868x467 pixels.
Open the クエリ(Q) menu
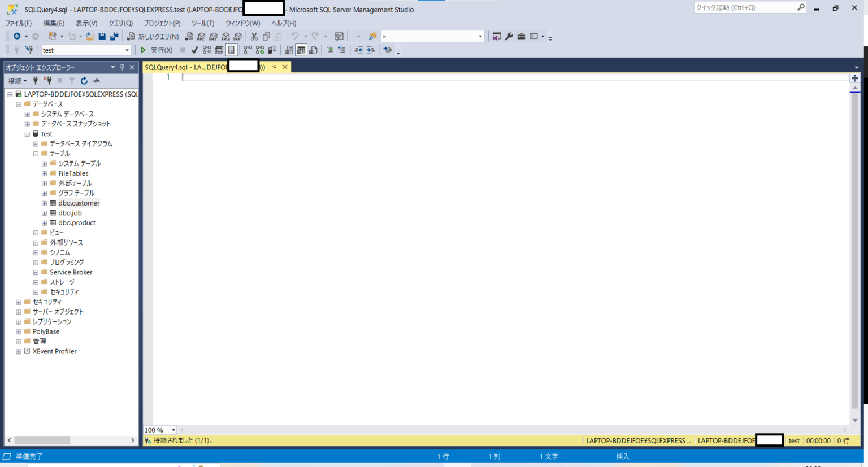[121, 23]
